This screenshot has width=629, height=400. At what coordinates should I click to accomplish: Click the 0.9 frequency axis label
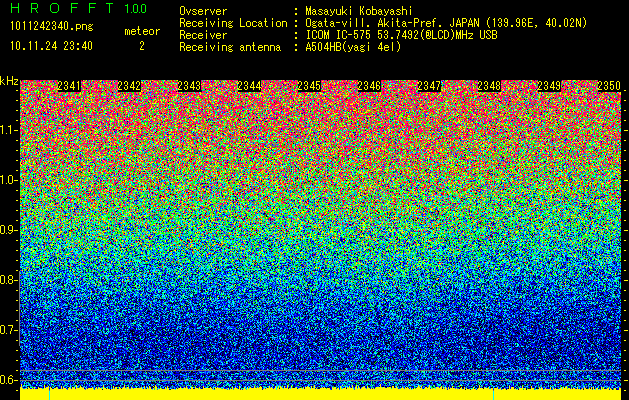tap(9, 230)
